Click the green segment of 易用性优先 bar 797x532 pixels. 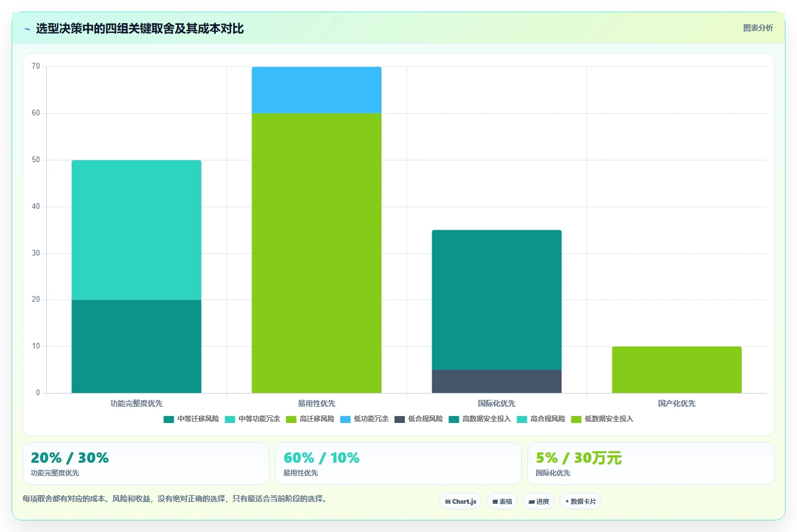[x=316, y=253]
